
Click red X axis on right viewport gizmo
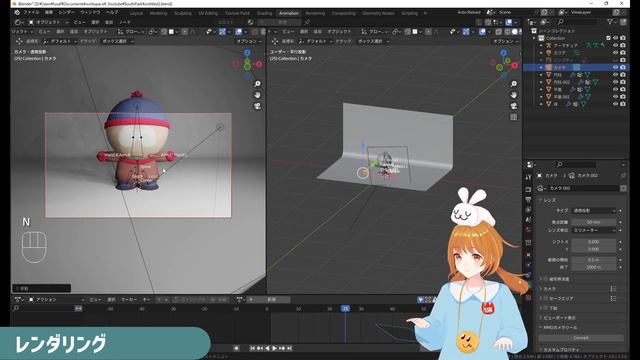coord(515,65)
